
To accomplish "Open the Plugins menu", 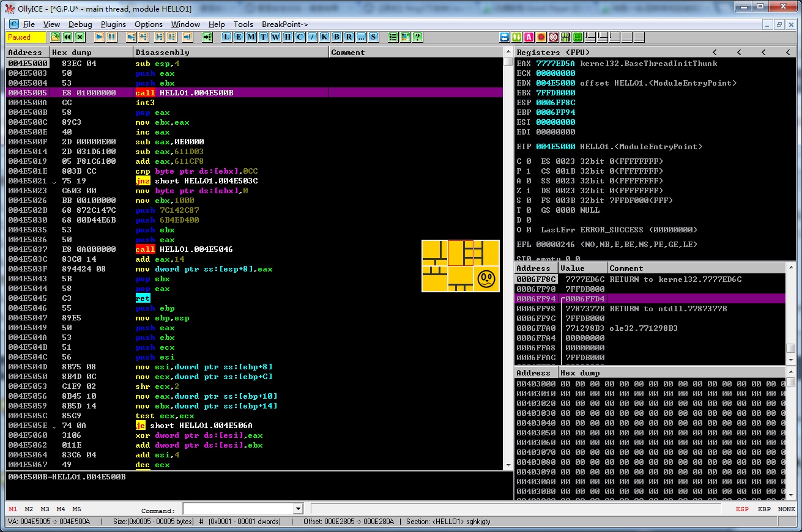I will click(113, 24).
